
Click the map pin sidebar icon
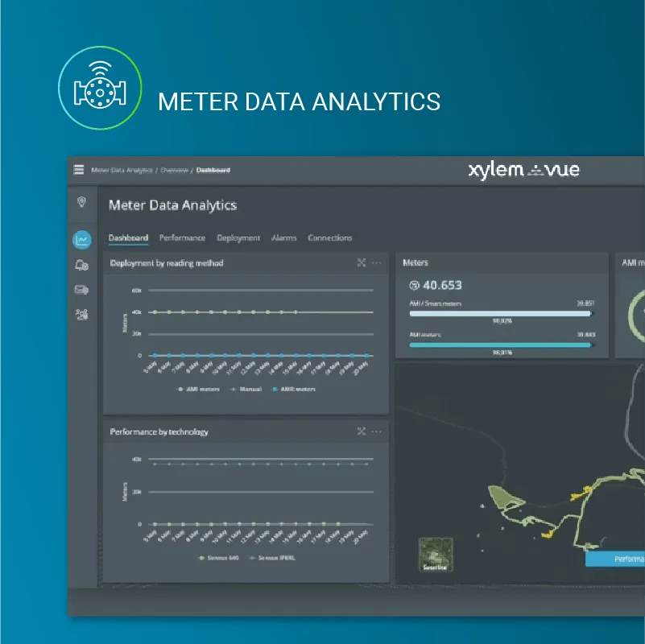(82, 202)
